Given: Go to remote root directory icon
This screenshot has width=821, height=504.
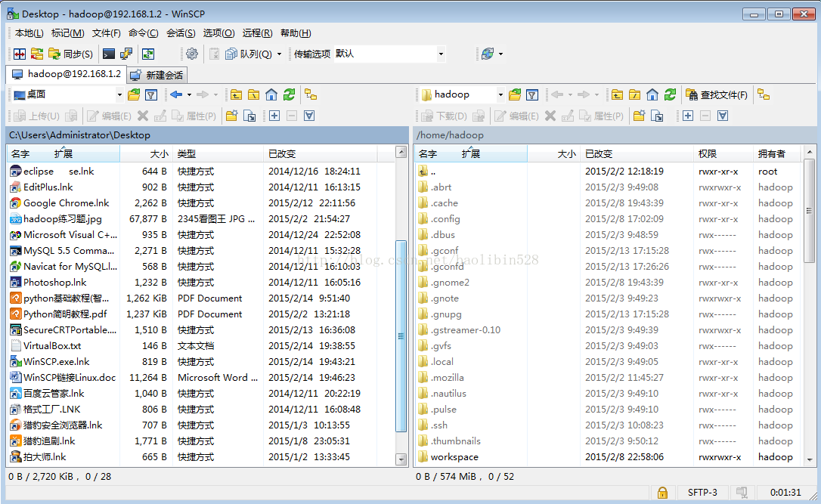Looking at the screenshot, I should tap(634, 94).
